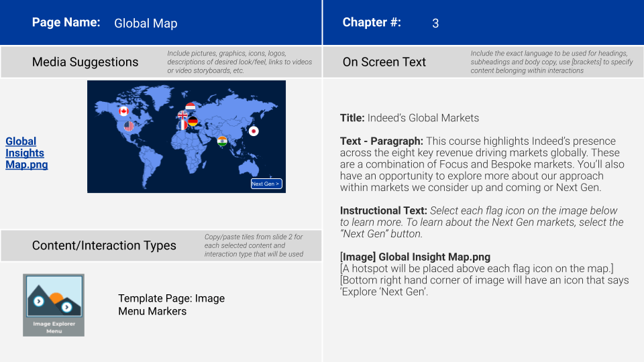Select the France flag icon
Viewport: 644px width, 362px height.
coord(182,125)
